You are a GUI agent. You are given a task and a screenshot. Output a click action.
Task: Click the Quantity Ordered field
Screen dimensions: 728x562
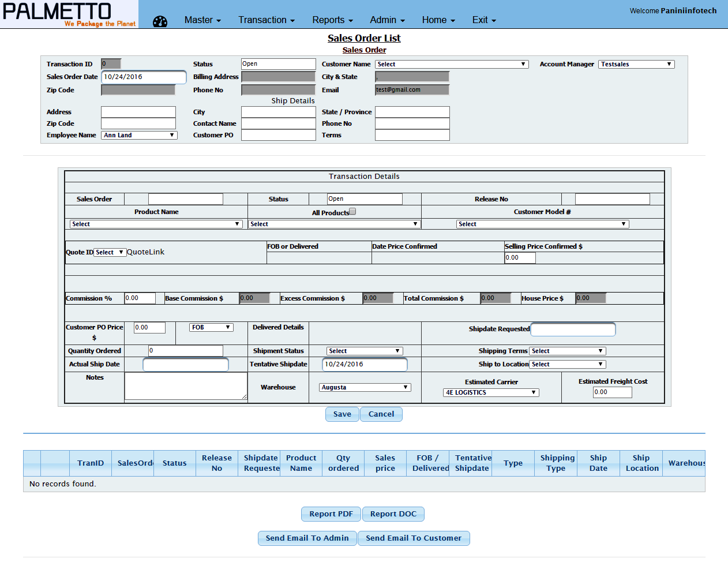(x=186, y=351)
